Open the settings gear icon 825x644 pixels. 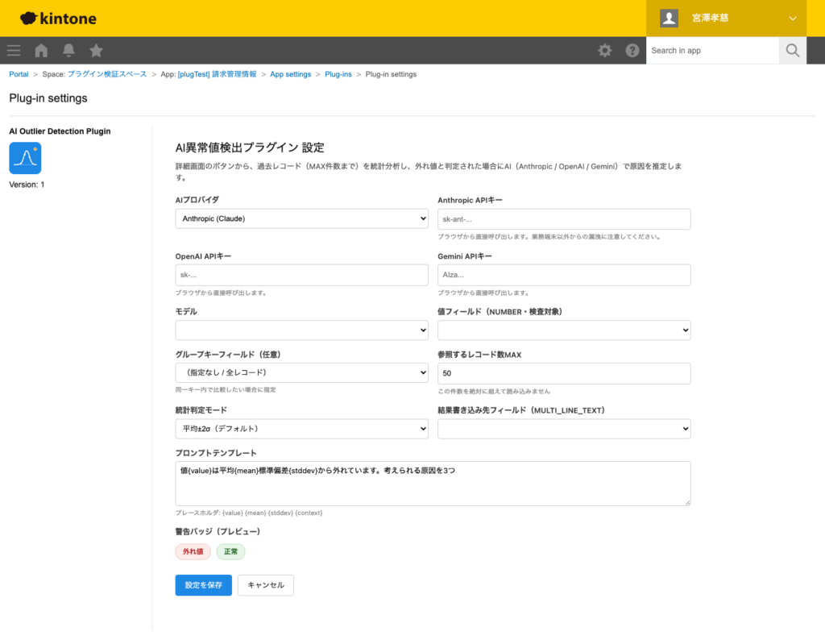click(x=604, y=50)
